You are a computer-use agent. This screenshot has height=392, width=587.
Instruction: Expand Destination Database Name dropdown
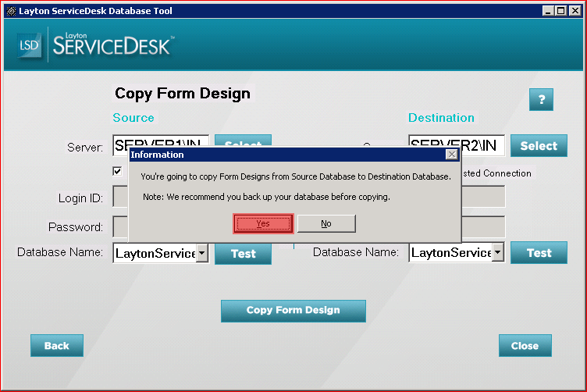[x=498, y=252]
